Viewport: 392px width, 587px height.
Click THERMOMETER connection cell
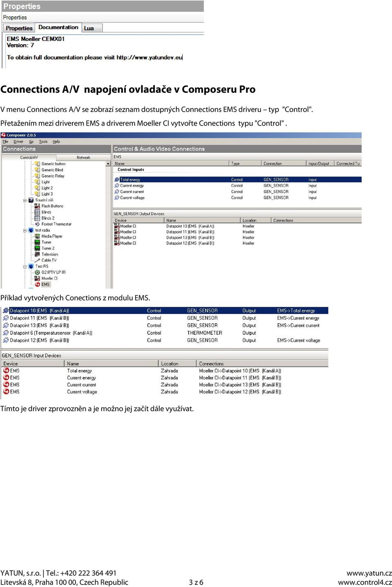coord(205,333)
